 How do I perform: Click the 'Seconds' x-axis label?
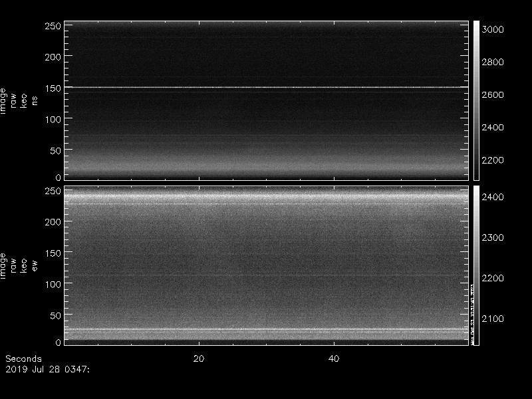click(23, 358)
